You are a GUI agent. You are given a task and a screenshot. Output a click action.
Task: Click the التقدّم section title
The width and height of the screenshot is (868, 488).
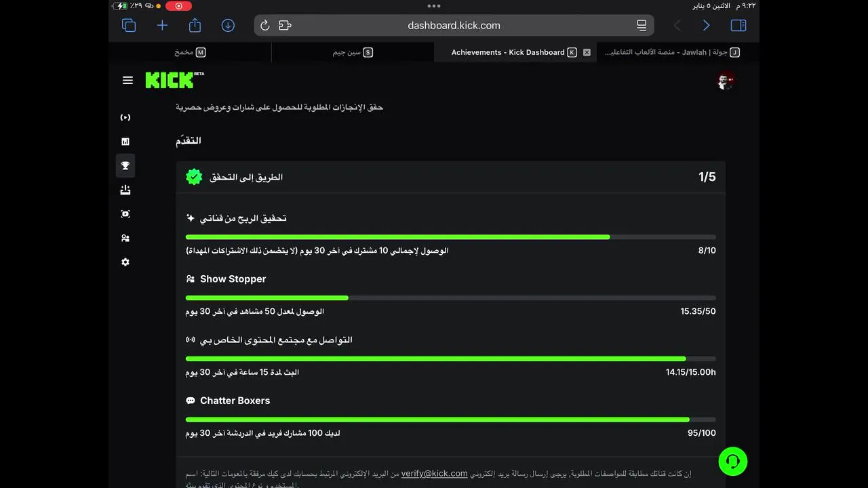pyautogui.click(x=189, y=140)
